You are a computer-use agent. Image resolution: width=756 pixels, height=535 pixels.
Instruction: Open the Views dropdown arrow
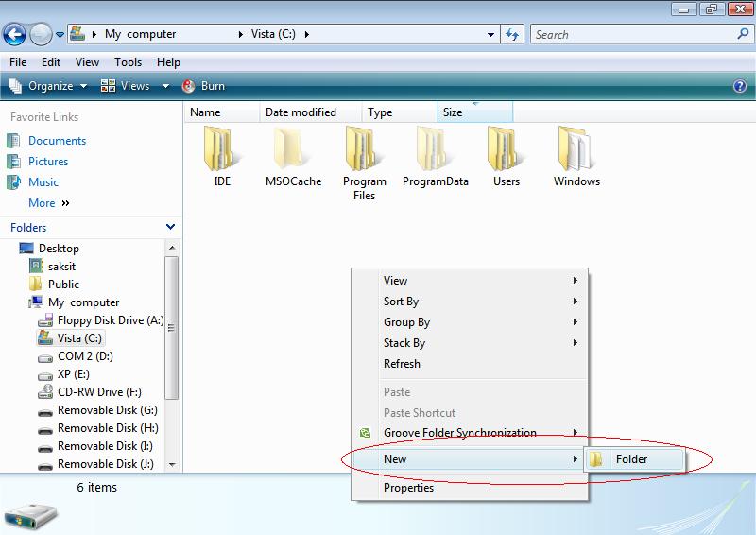[x=165, y=86]
